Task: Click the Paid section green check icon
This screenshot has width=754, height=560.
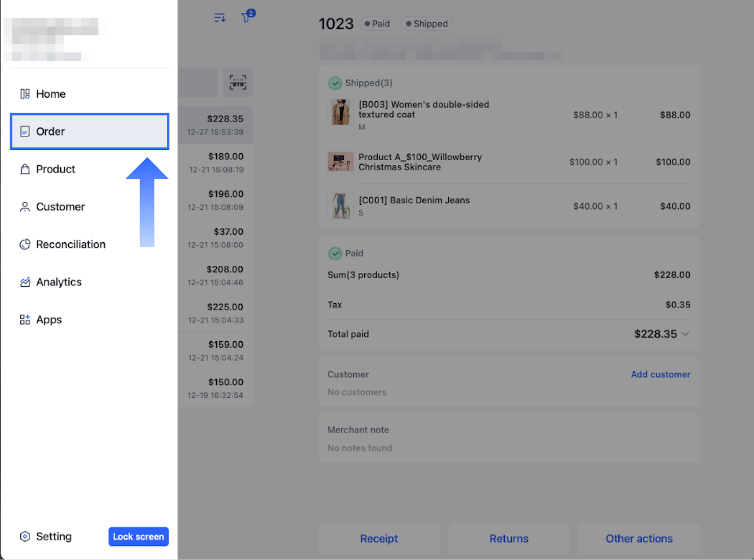Action: tap(335, 254)
